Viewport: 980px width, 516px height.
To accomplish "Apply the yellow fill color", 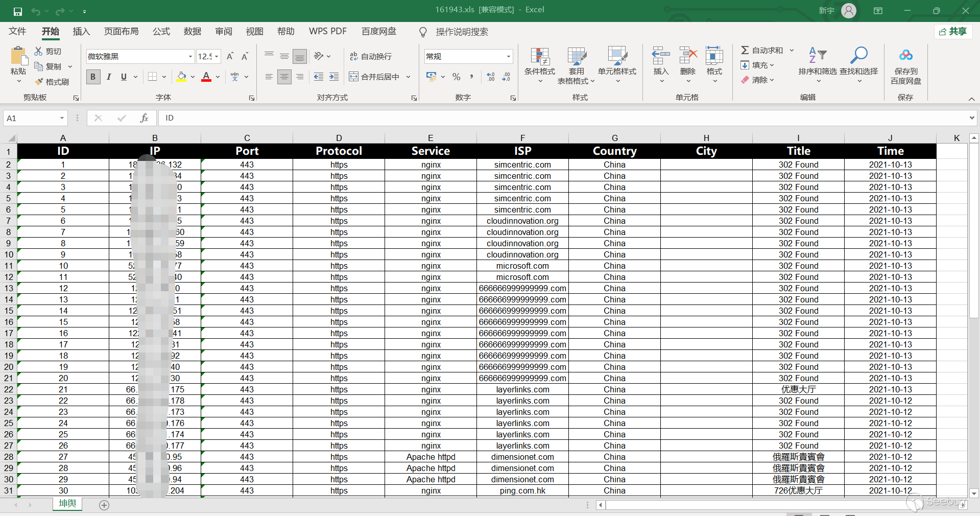I will click(181, 77).
